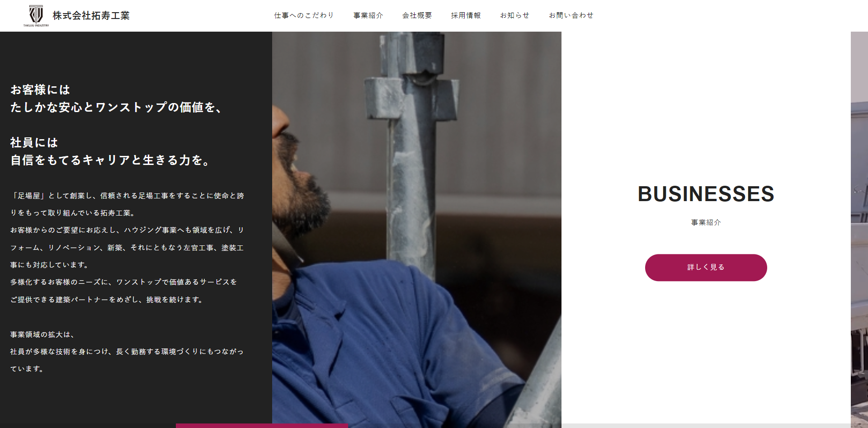Click the Takuju Industry shield logo icon
The image size is (868, 428).
click(36, 14)
